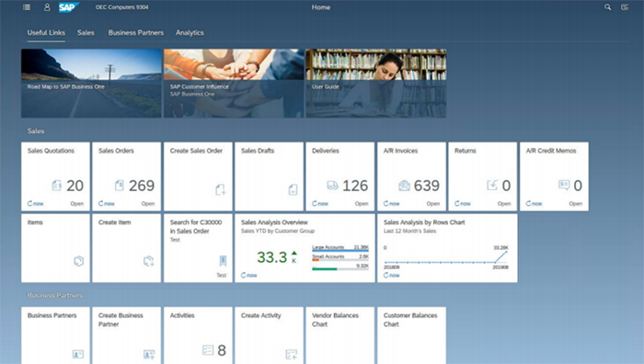Refresh the Sales Analysis by Rows Chart tile

click(x=391, y=276)
